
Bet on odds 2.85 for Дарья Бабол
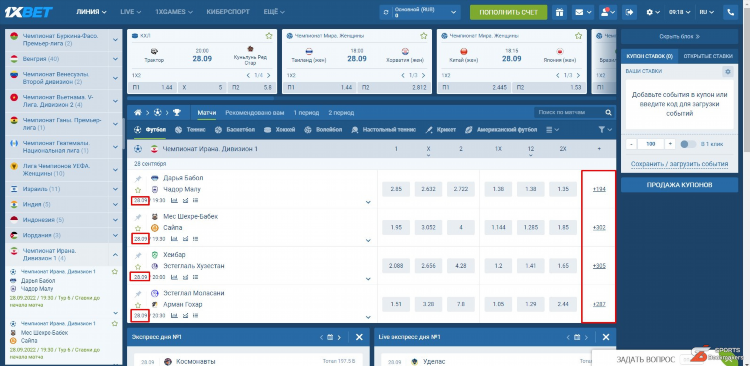(x=396, y=189)
